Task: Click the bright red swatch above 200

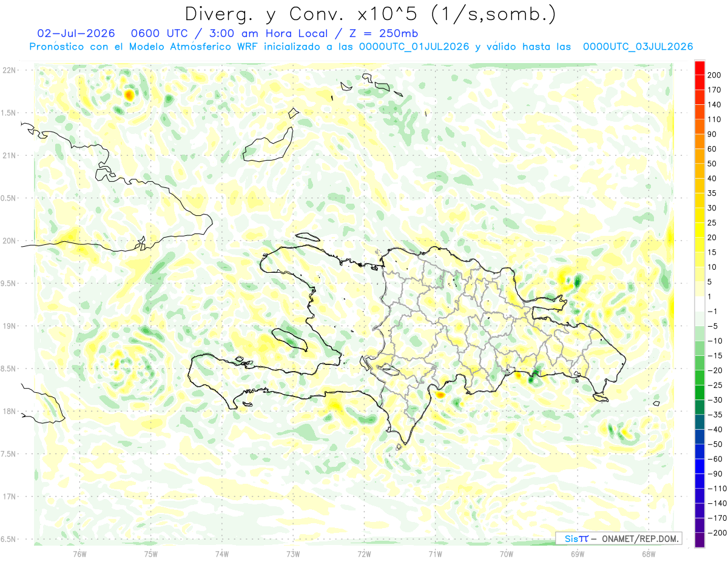Action: (699, 67)
